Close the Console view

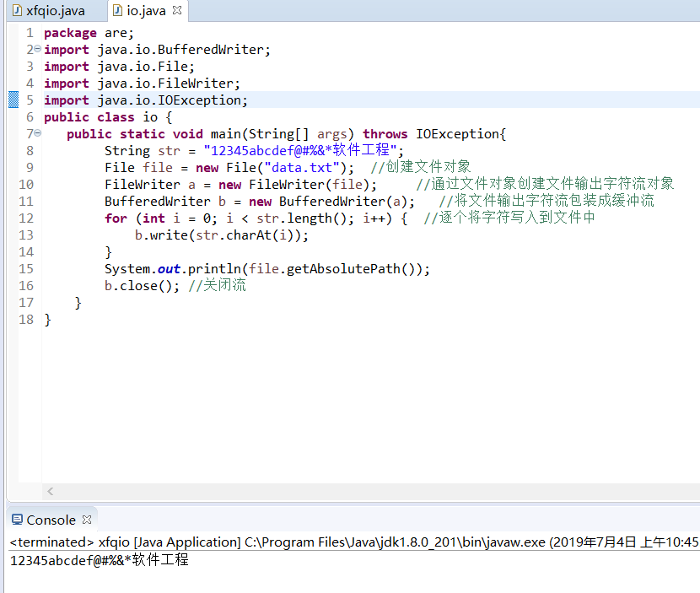87,520
